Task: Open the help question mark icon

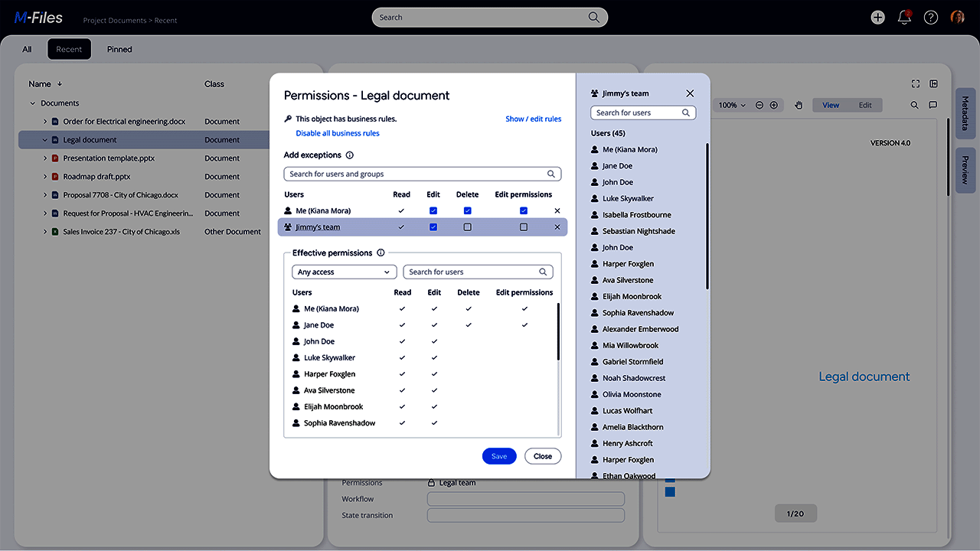Action: tap(931, 18)
